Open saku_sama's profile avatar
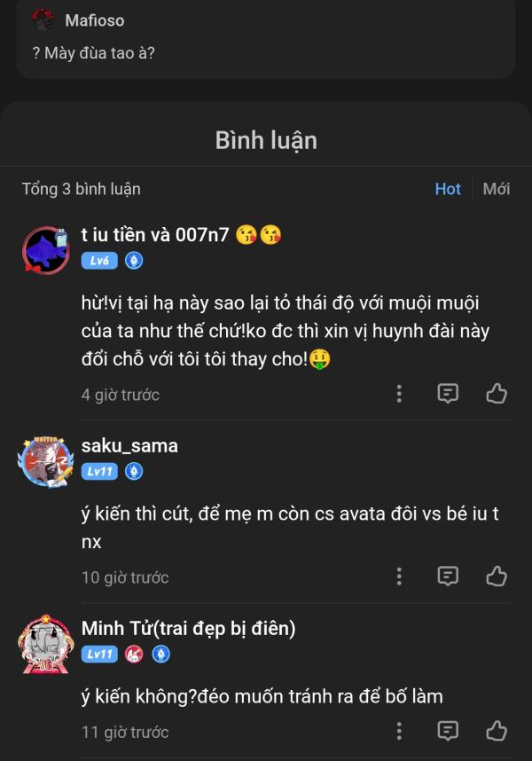Screen dimensions: 532x761 tap(45, 460)
